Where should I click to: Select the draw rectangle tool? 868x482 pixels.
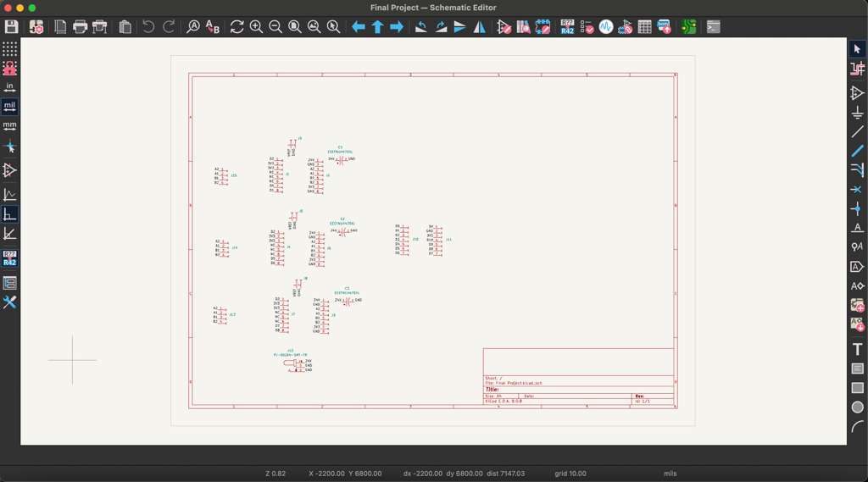click(857, 387)
